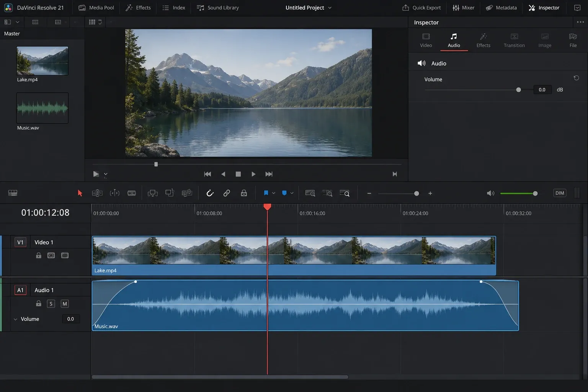
Task: Switch to Inspector Image tab
Action: pos(545,41)
